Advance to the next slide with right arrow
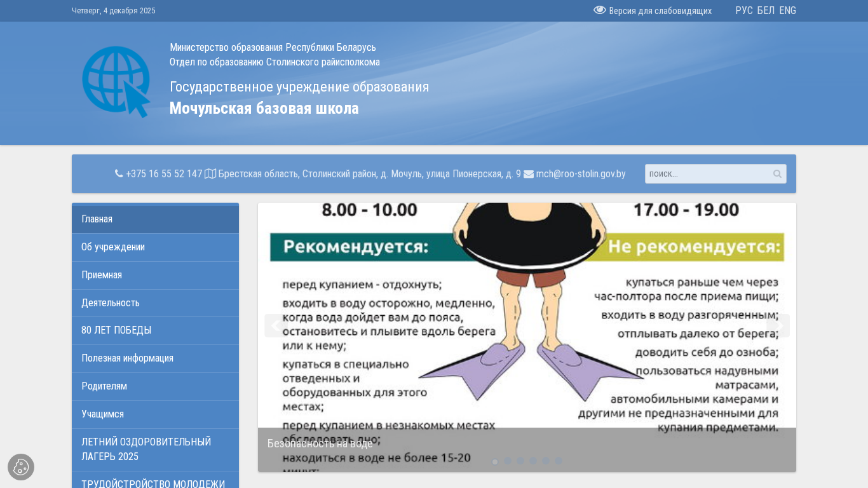 click(x=778, y=325)
